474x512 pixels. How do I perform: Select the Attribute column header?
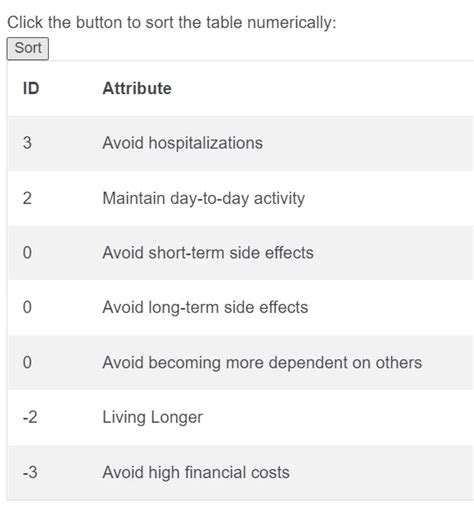137,88
